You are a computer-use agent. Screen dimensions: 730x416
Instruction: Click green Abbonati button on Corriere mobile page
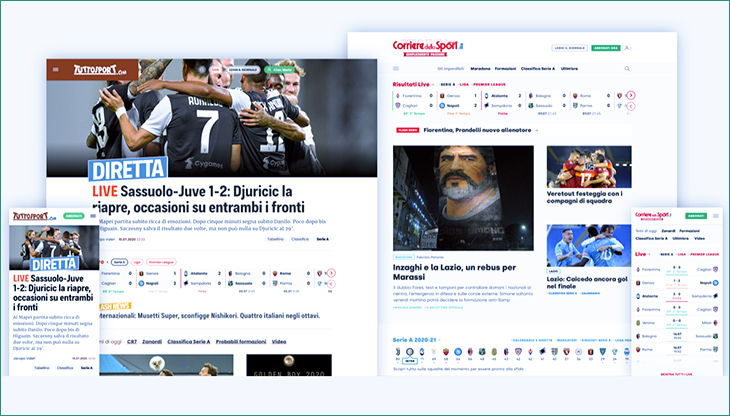tap(696, 215)
